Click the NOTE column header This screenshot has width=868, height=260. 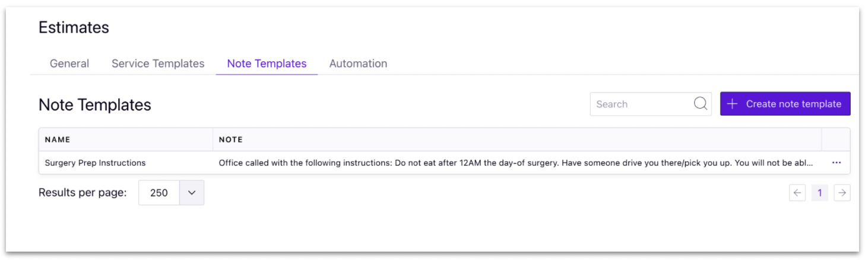(230, 139)
